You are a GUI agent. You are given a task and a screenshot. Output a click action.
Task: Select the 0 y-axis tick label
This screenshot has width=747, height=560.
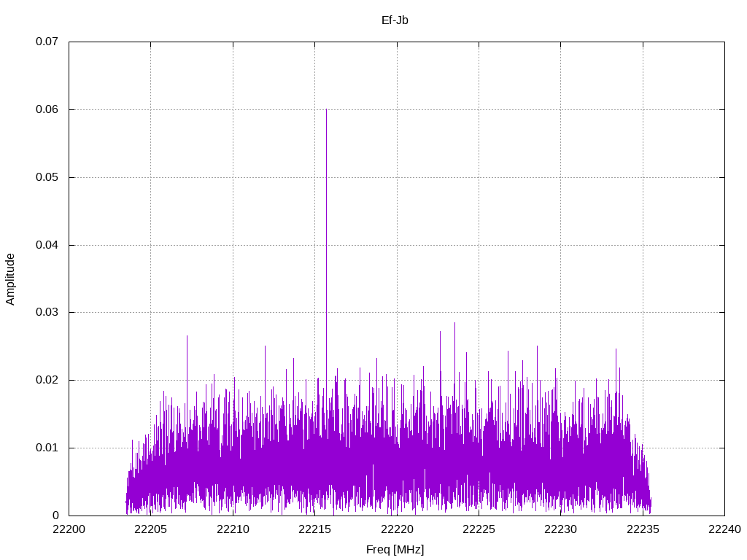click(x=55, y=516)
